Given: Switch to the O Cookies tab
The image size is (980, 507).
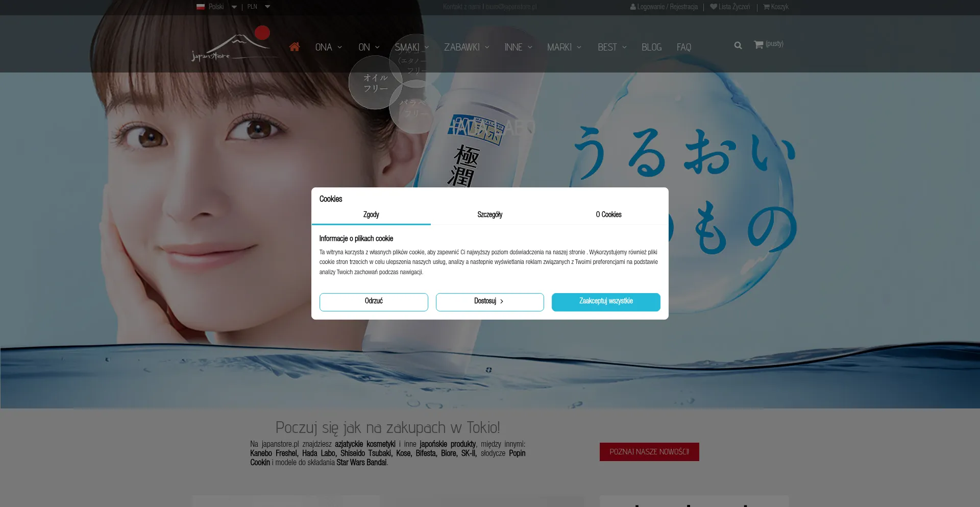Looking at the screenshot, I should point(608,214).
